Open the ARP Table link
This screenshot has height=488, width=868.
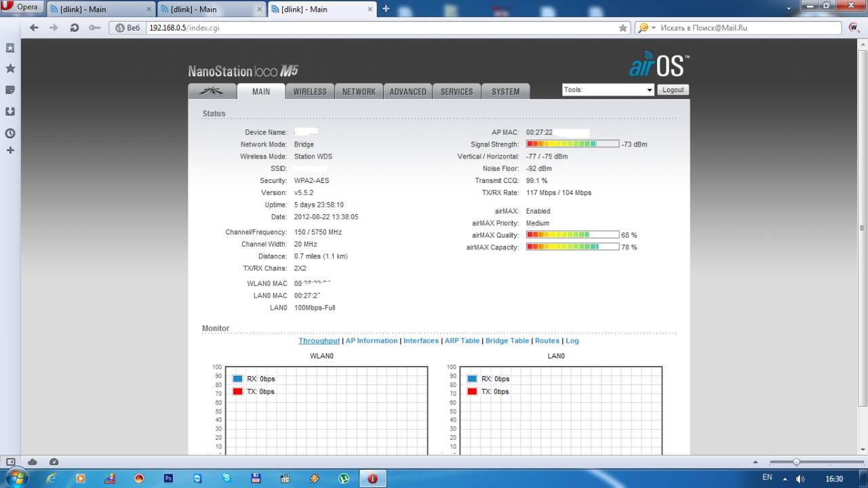(x=462, y=341)
